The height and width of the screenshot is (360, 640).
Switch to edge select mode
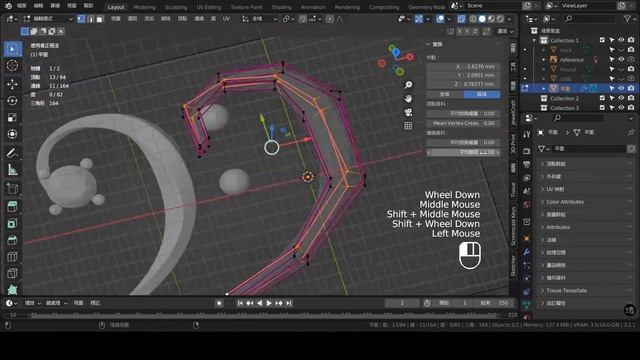(x=90, y=19)
